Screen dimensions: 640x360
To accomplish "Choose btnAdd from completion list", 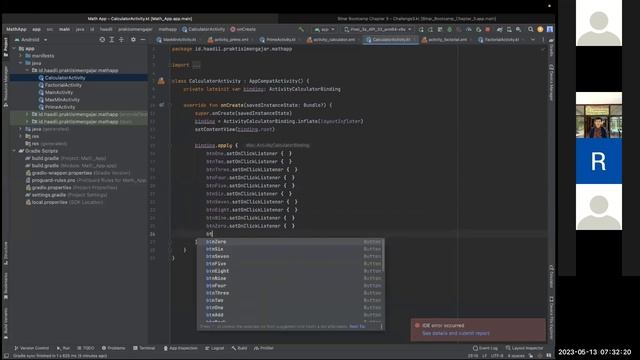I will (291, 315).
